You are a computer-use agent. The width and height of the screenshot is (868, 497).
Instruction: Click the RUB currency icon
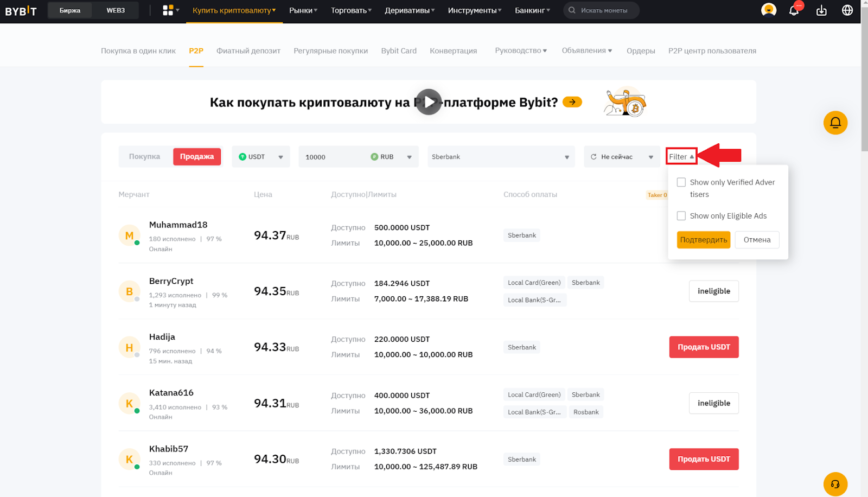(x=374, y=157)
